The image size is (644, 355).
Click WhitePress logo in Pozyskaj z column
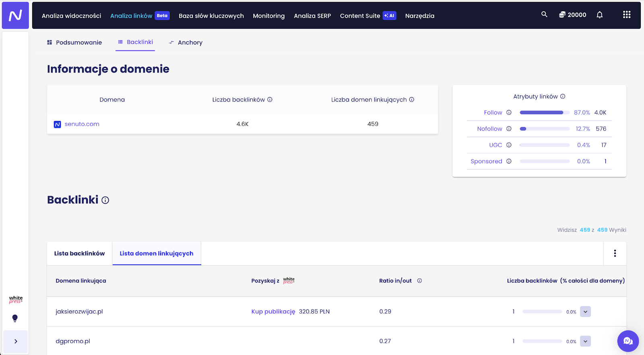[289, 280]
